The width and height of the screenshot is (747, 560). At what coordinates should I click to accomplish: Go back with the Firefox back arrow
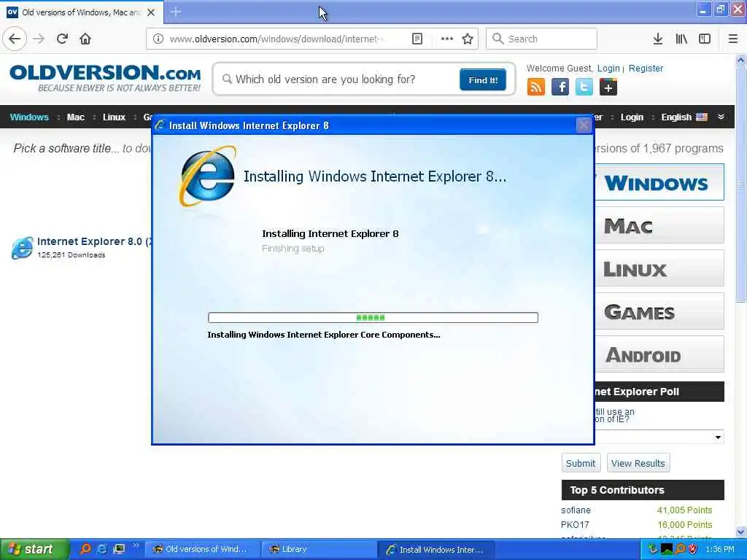(15, 39)
